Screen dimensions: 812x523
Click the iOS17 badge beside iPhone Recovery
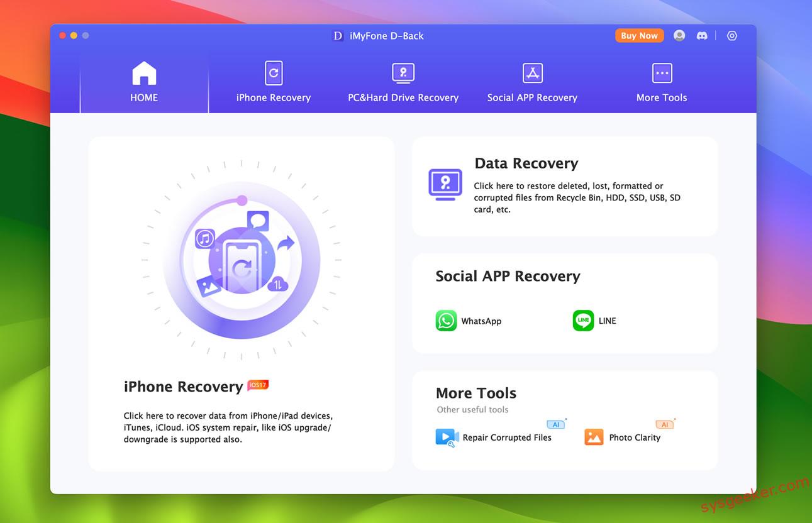click(258, 385)
